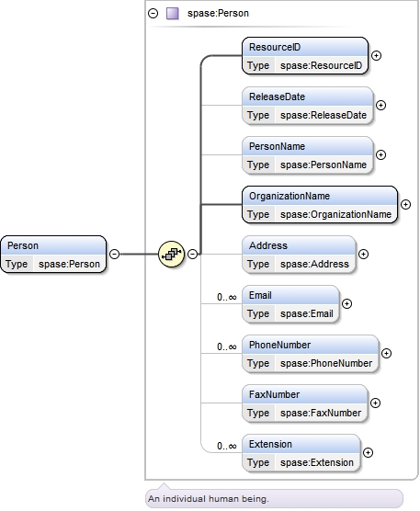Image resolution: width=420 pixels, height=511 pixels.
Task: Select the OrganizationName element box
Action: [320, 205]
